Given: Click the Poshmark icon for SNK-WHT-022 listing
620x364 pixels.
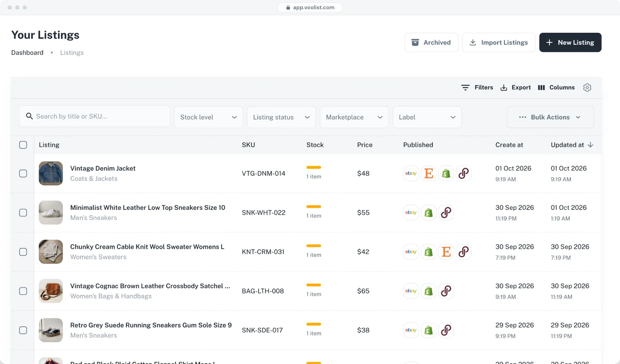Looking at the screenshot, I should (446, 213).
